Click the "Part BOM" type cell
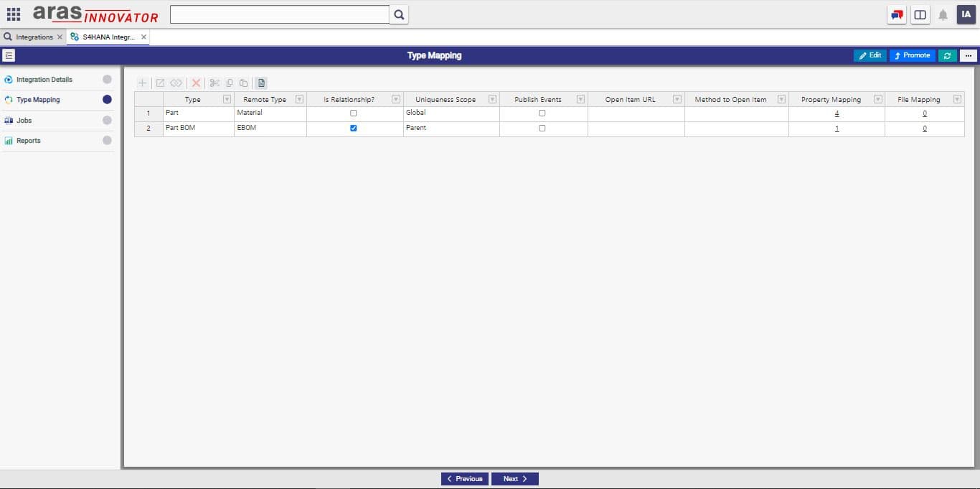 pyautogui.click(x=199, y=129)
